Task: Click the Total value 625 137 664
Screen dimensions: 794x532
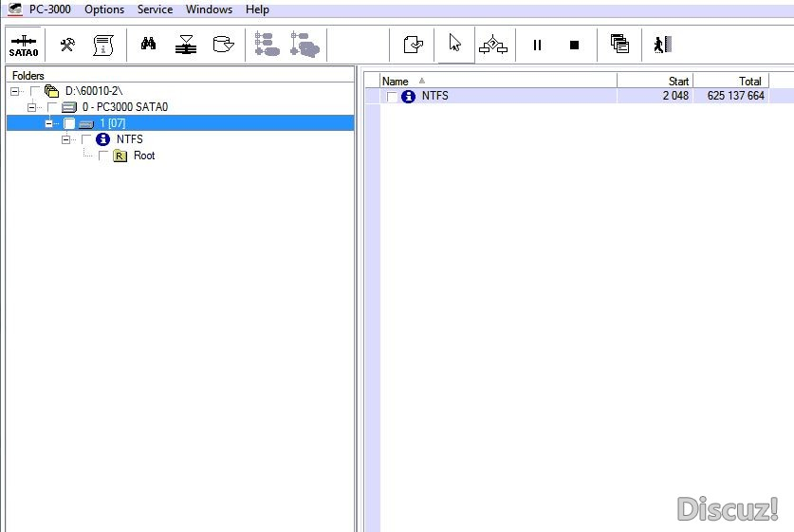Action: click(x=736, y=96)
